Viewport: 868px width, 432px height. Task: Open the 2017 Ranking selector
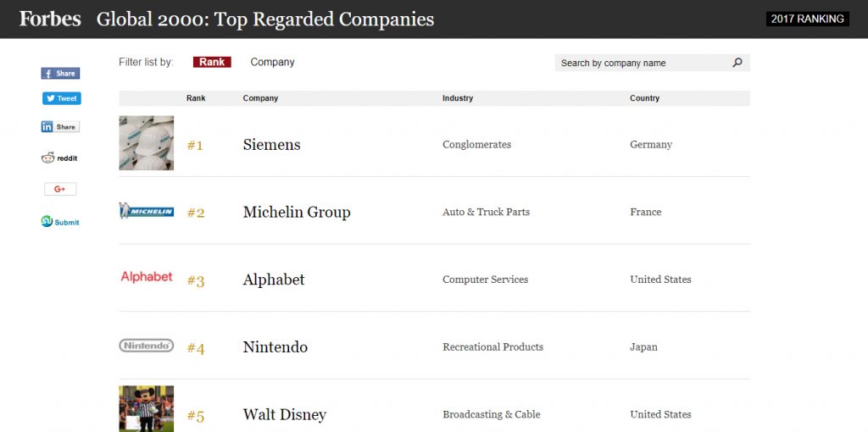(x=808, y=19)
